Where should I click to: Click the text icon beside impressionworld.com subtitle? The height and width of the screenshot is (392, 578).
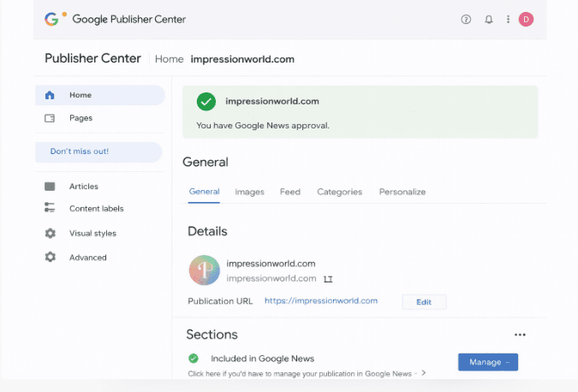(328, 279)
